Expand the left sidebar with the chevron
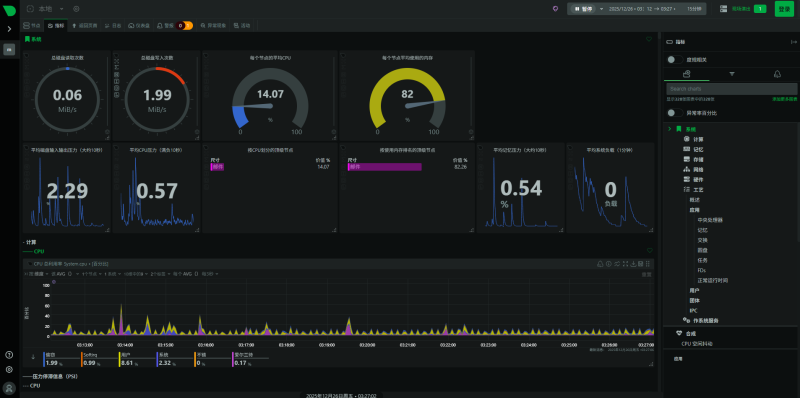This screenshot has width=800, height=398. pos(9,29)
